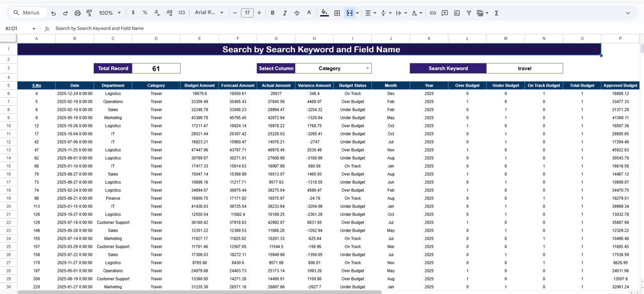Screen dimensions: 644x294
Task: Click the Print icon in the toolbar
Action: pyautogui.click(x=76, y=13)
